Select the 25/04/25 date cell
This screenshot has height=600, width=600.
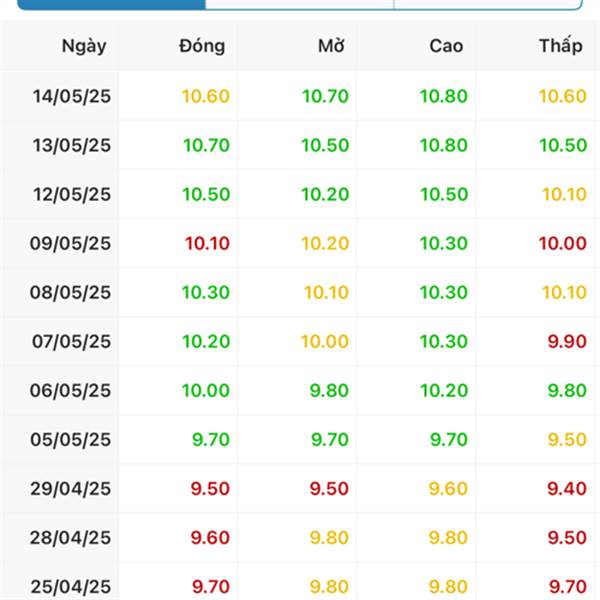(x=71, y=587)
